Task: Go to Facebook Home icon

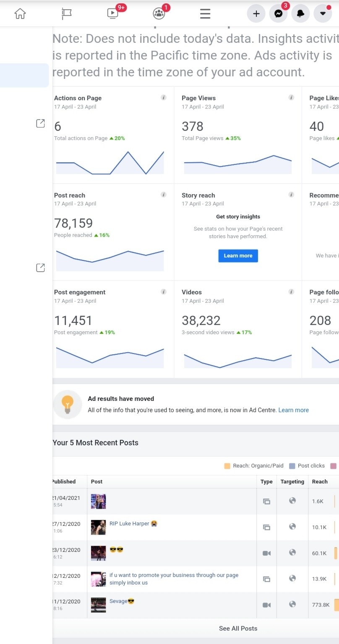Action: [x=20, y=13]
